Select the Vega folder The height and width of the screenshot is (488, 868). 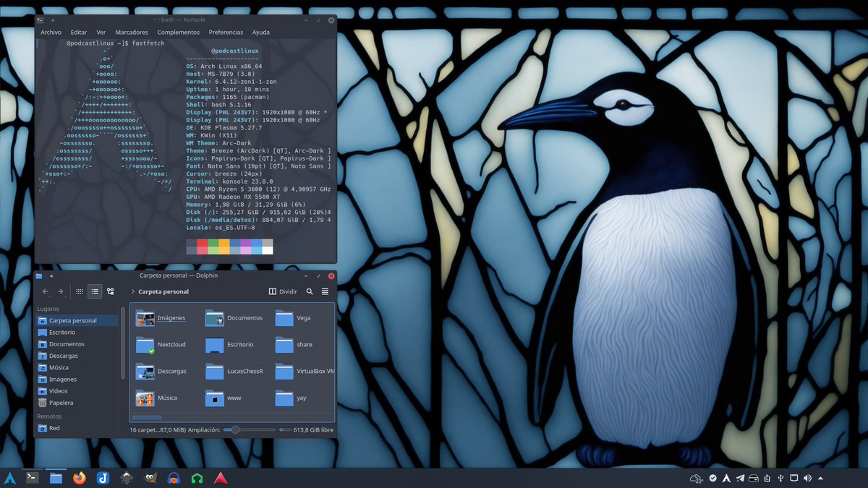point(294,318)
